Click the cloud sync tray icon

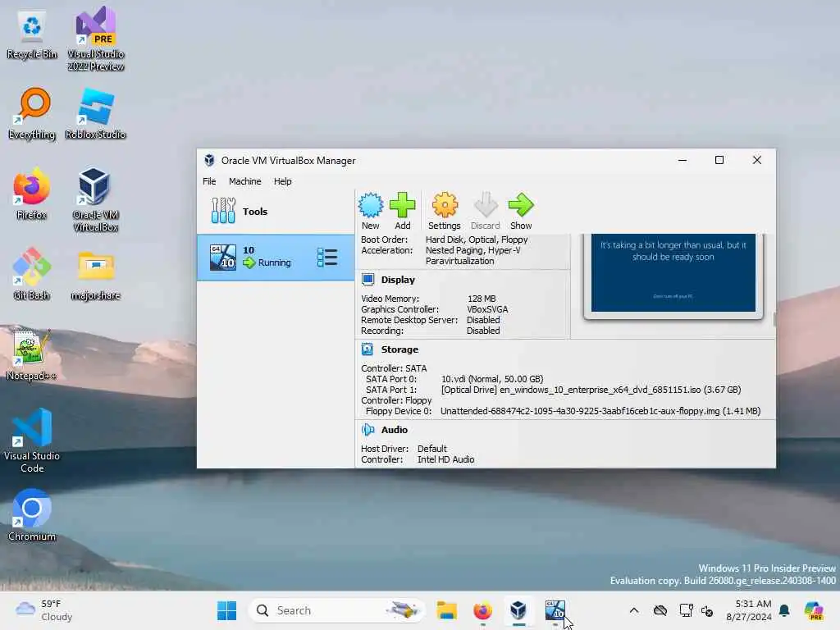[x=660, y=610]
